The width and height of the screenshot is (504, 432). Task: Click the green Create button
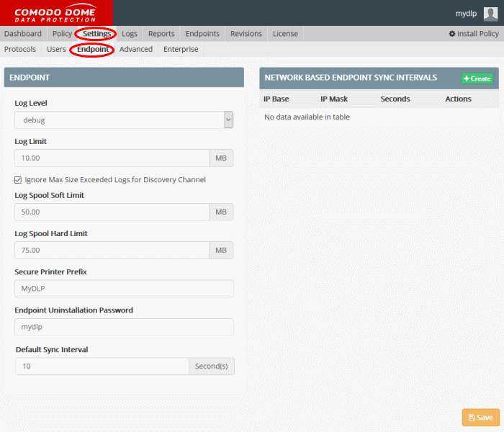[477, 78]
